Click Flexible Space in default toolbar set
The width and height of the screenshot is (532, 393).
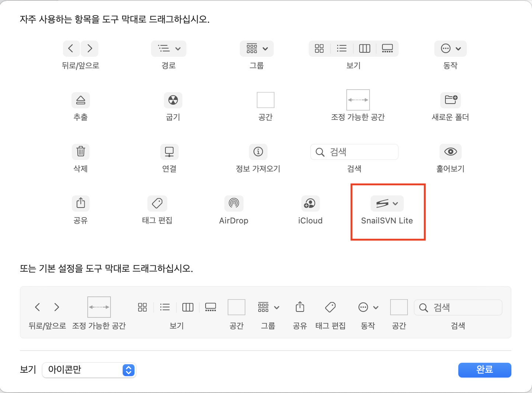pos(99,307)
